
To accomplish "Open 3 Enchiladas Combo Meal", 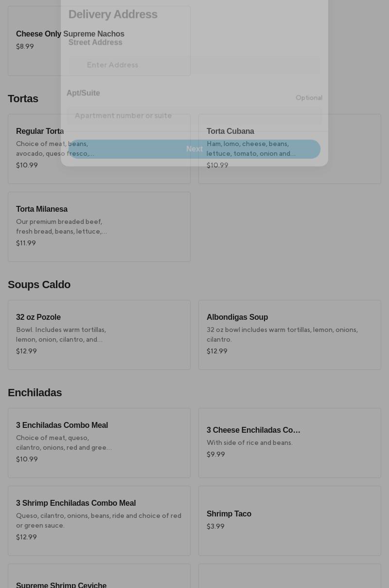I will pos(99,442).
